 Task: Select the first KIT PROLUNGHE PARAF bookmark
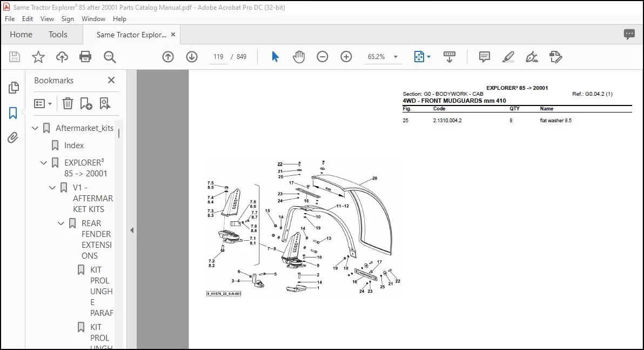(x=102, y=291)
